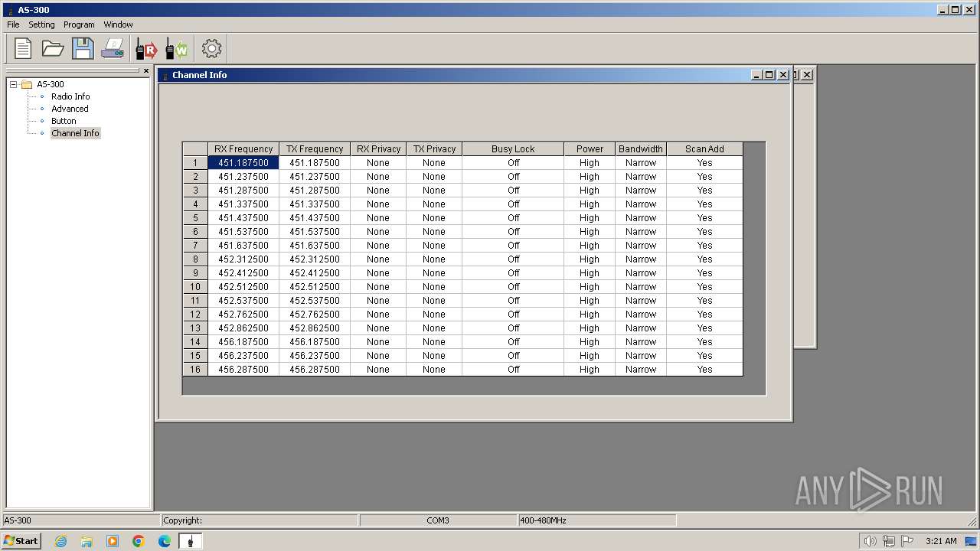980x551 pixels.
Task: Select Channel Info in tree
Action: (75, 133)
